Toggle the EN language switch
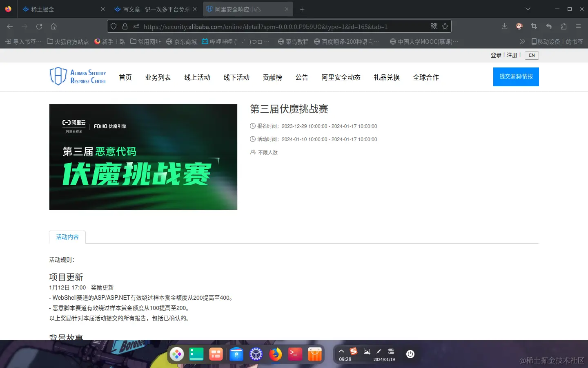The width and height of the screenshot is (588, 368). point(531,55)
